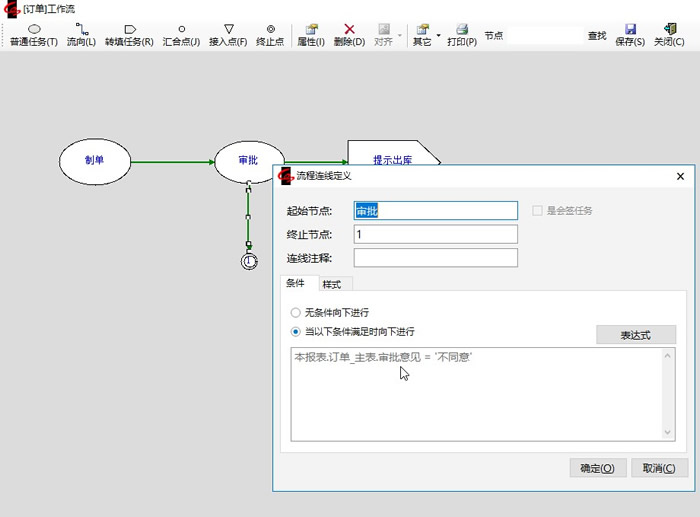The height and width of the screenshot is (517, 700).
Task: Select 当以下条件满足时向下进行 radio option
Action: click(295, 332)
